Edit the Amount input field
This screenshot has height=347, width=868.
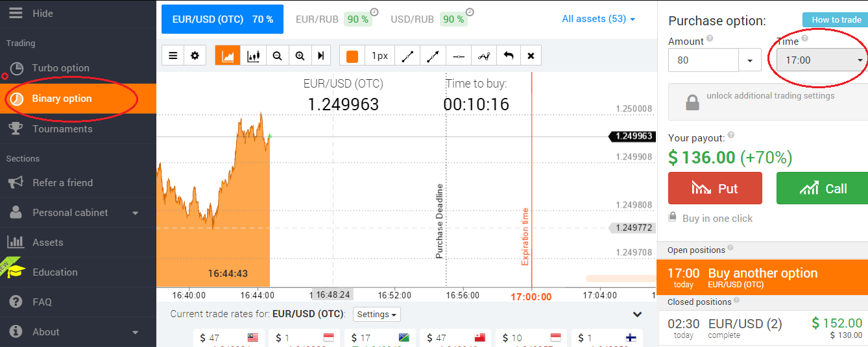703,60
